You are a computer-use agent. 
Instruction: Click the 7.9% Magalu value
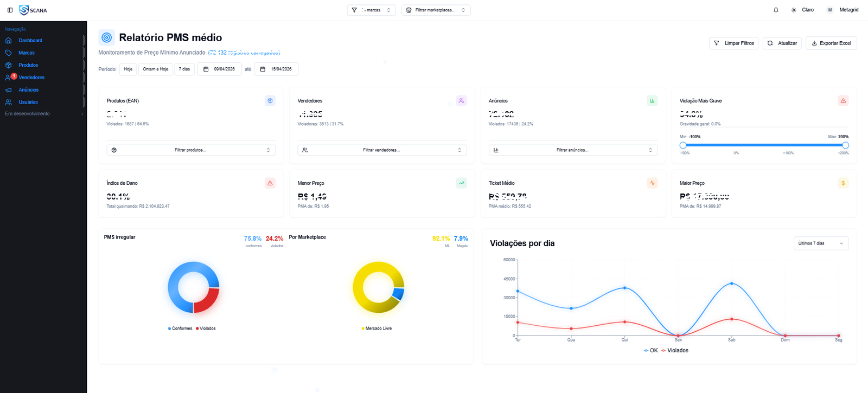point(461,239)
